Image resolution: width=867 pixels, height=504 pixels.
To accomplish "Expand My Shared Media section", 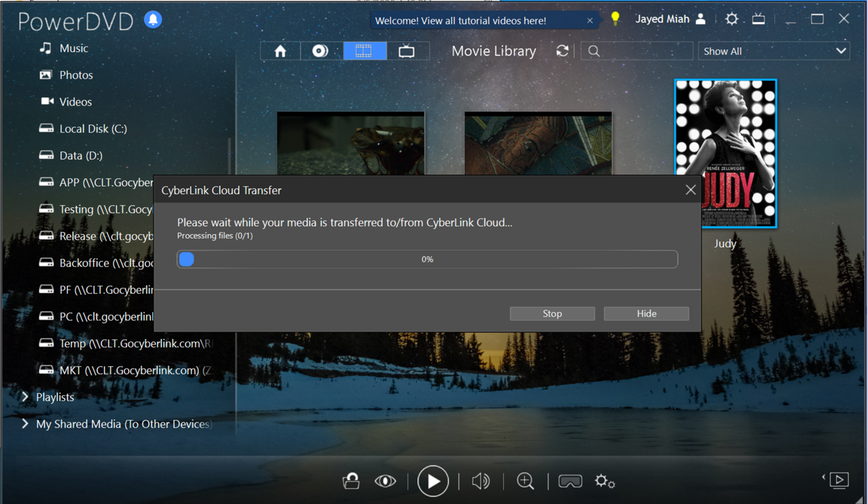I will [25, 424].
